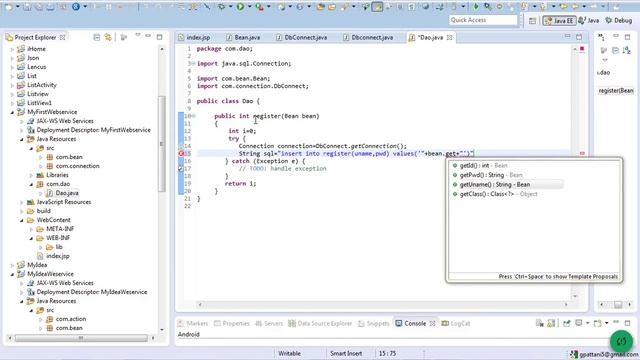640x360 pixels.
Task: Open the Data Source Explorer tab
Action: click(x=320, y=323)
